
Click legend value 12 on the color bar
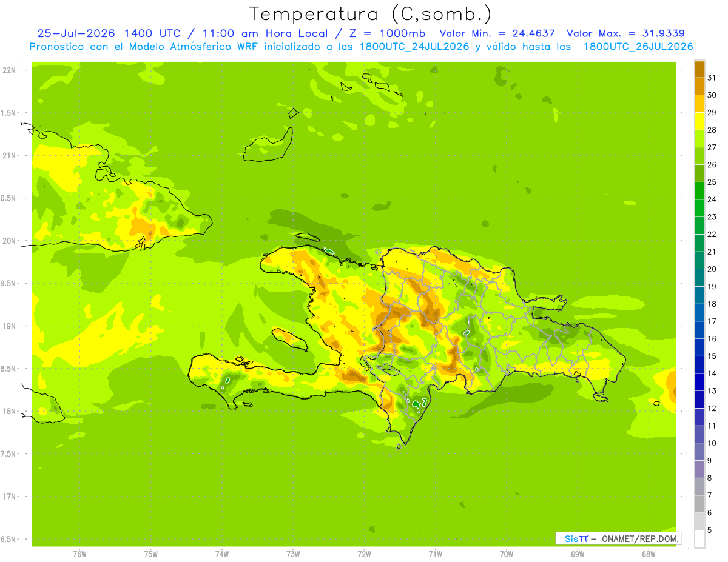coord(712,408)
